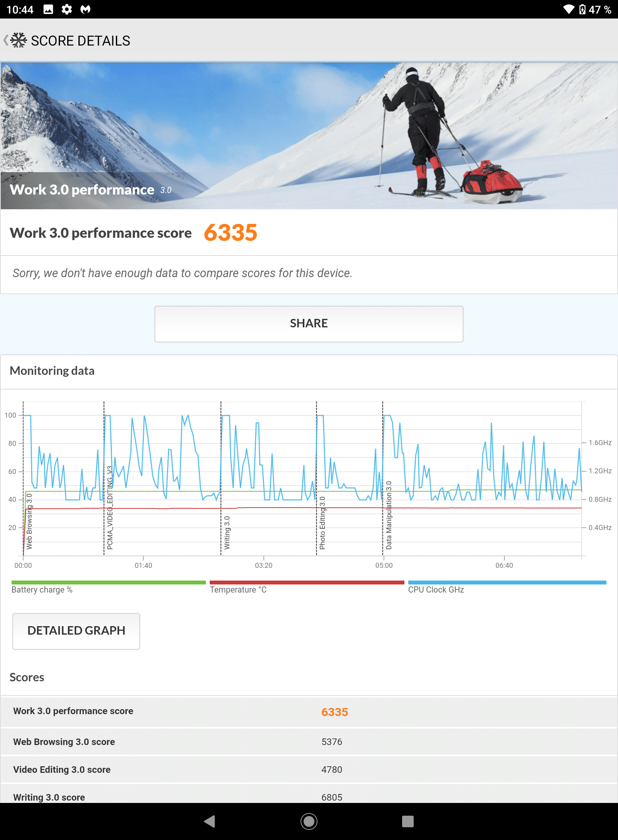Screen dimensions: 618x840
Task: Tap the PCMark snowflake logo icon
Action: [x=19, y=40]
